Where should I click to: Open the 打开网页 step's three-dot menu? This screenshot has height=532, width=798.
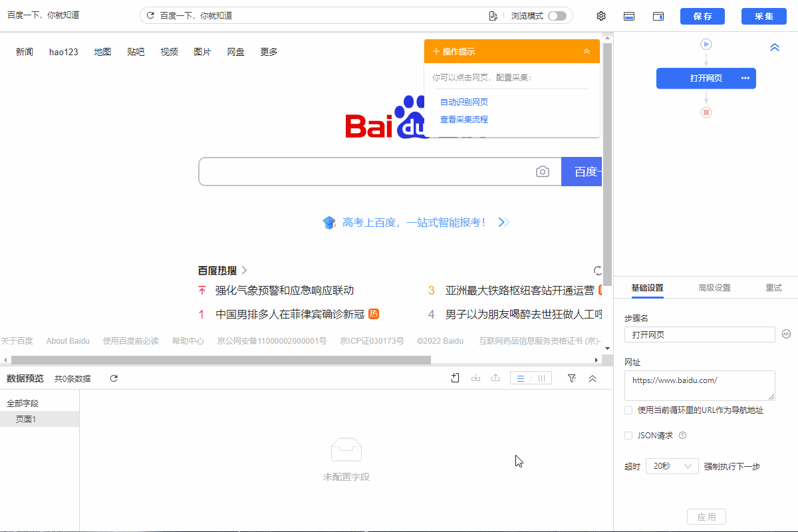(745, 78)
